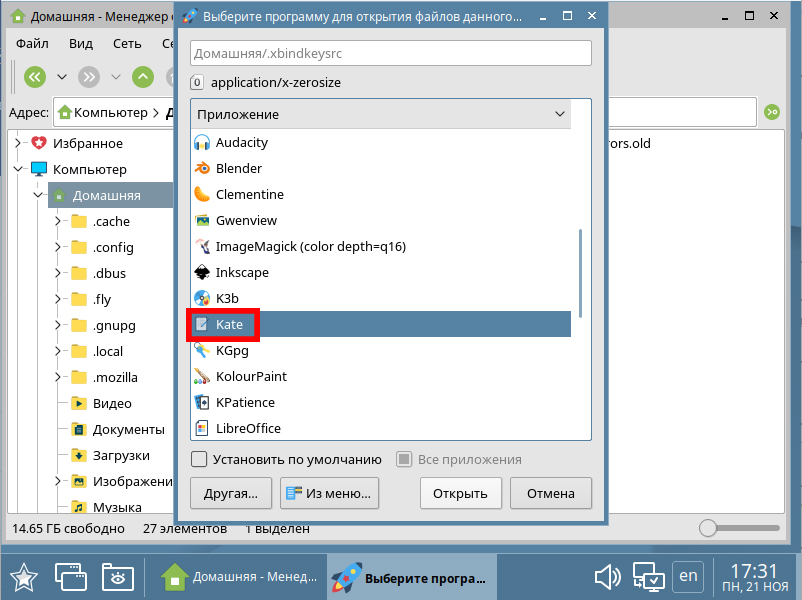802x600 pixels.
Task: Select Inkscape application entry
Action: pyautogui.click(x=241, y=272)
